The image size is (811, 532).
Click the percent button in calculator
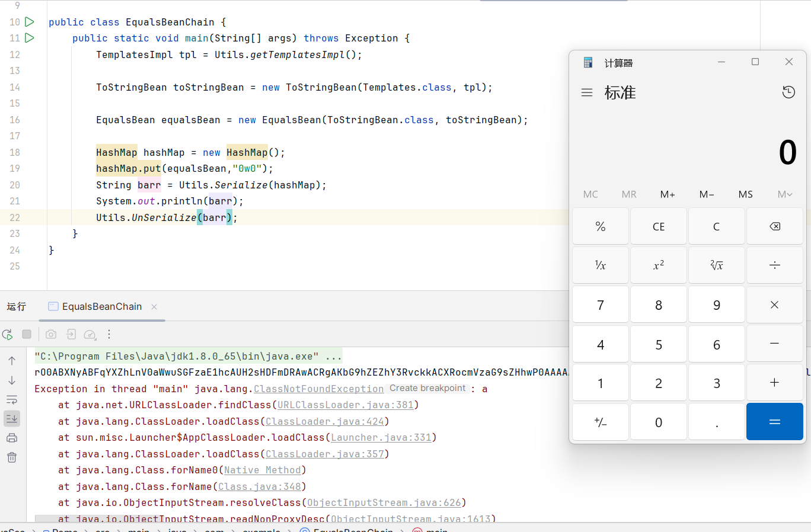click(x=601, y=226)
